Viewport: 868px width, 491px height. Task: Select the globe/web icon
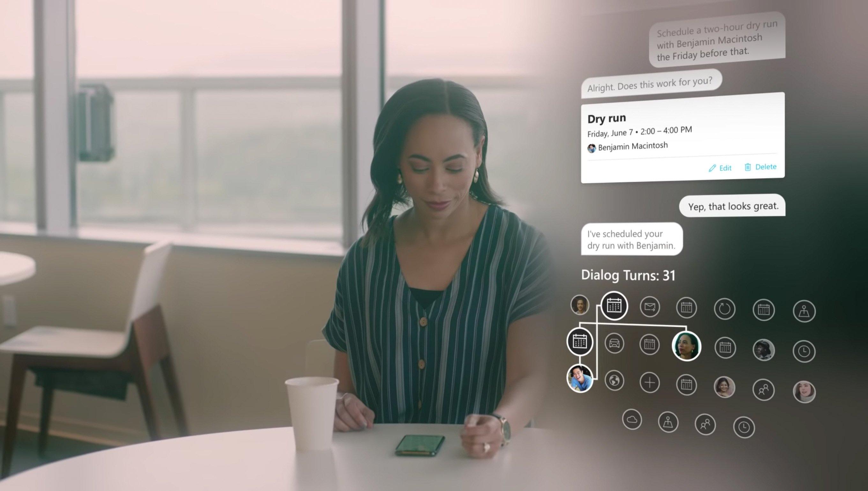point(614,380)
